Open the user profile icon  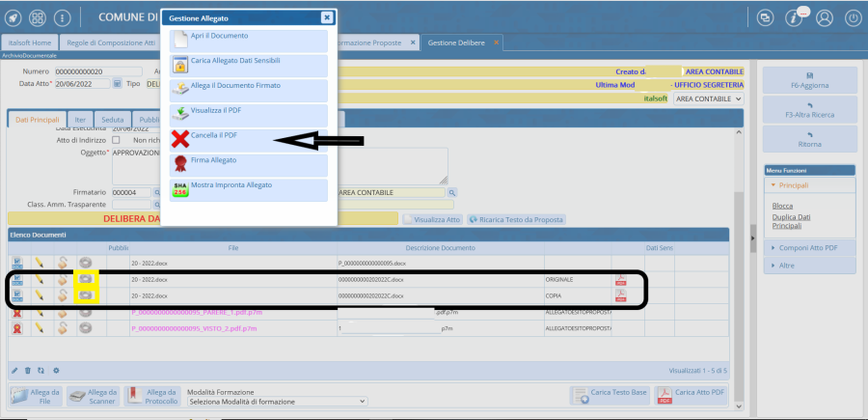[x=824, y=17]
